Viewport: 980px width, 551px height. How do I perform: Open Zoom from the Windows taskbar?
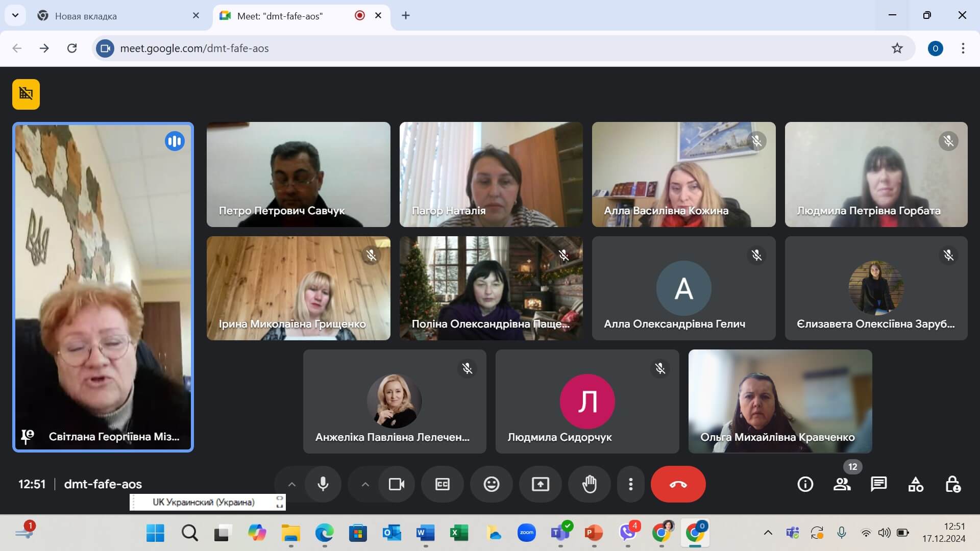(x=526, y=533)
